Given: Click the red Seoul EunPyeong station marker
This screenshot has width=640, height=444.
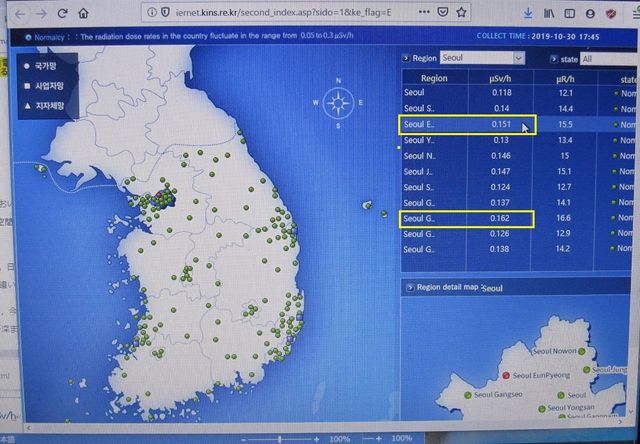Looking at the screenshot, I should 506,376.
